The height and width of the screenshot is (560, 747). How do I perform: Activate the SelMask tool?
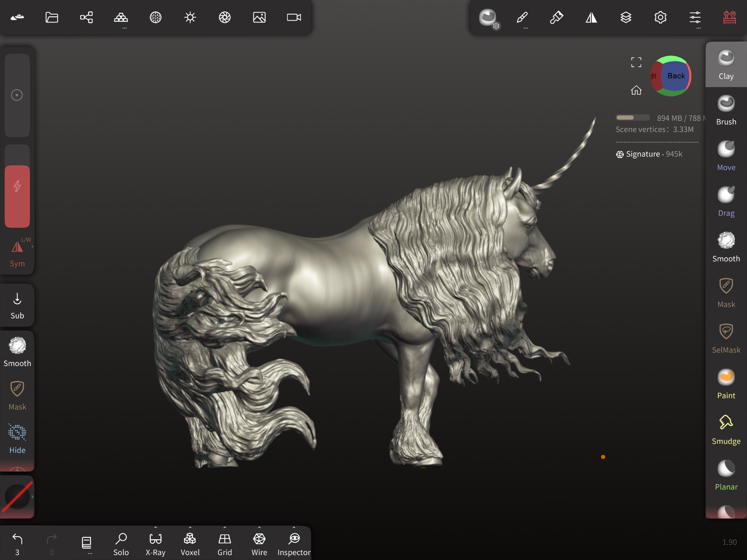coord(726,339)
